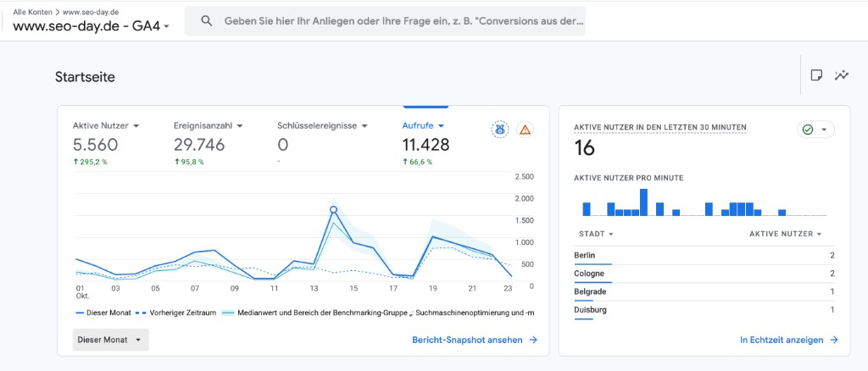Screen dimensions: 868x371
Task: Expand the Aufrufe metric dropdown
Action: click(441, 126)
